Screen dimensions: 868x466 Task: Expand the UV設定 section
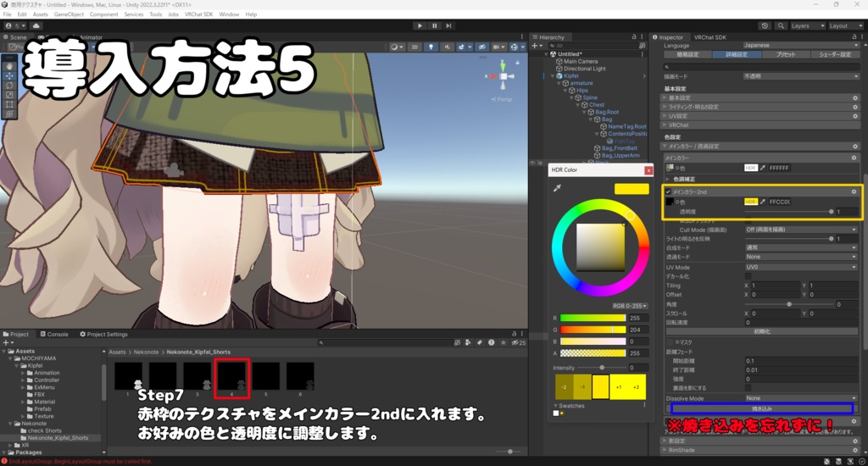[x=761, y=116]
